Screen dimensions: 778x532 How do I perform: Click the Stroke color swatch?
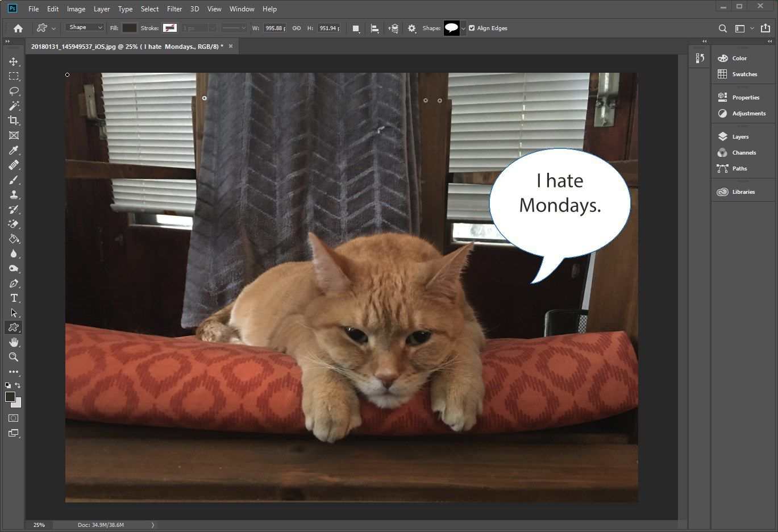pyautogui.click(x=170, y=28)
